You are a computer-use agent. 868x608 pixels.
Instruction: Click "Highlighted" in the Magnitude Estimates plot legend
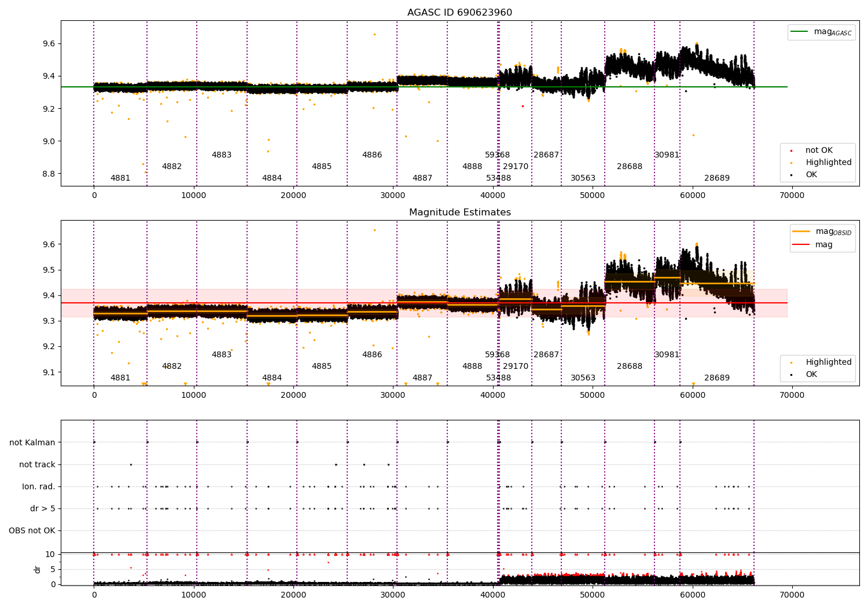point(822,362)
